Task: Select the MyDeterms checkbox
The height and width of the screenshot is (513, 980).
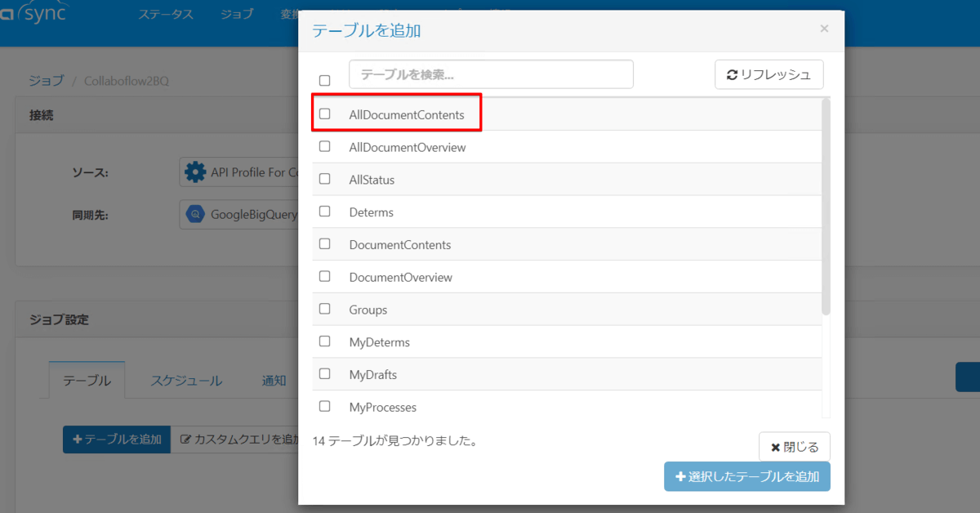Action: point(325,341)
